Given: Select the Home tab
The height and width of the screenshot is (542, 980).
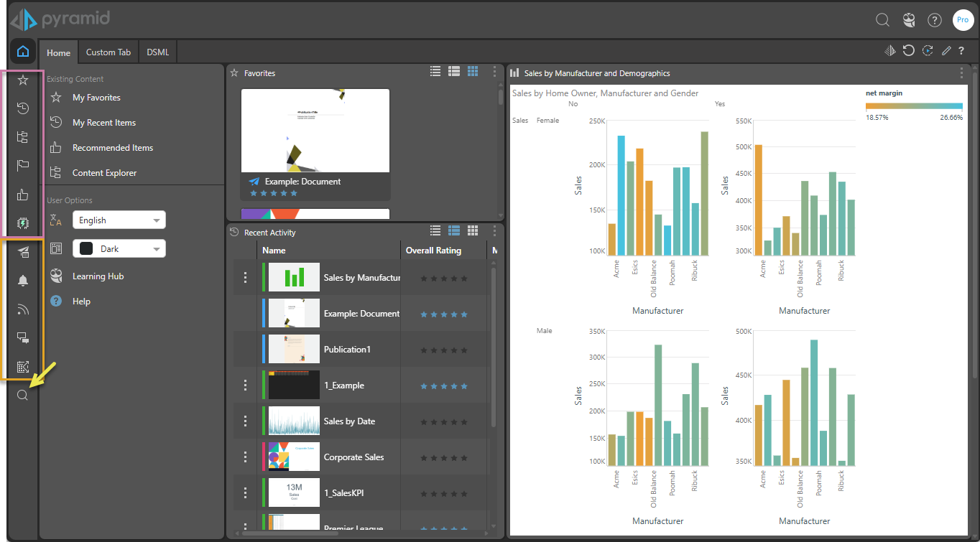Looking at the screenshot, I should click(x=59, y=52).
